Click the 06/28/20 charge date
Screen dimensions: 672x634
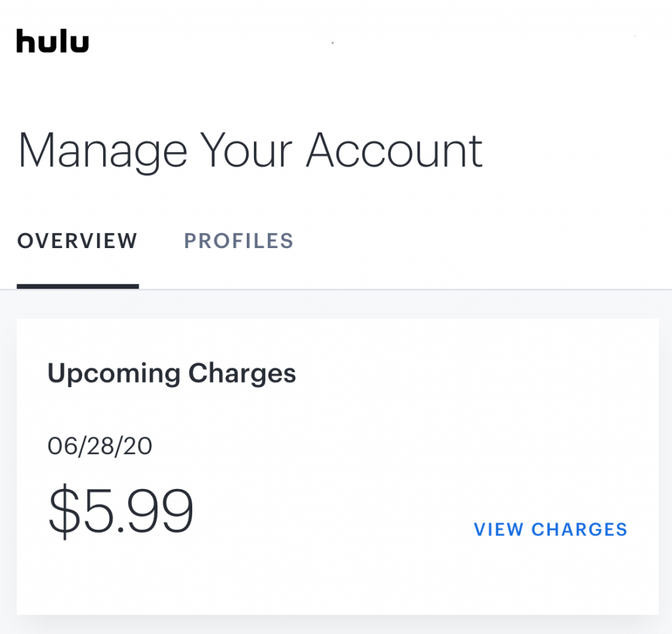point(100,446)
